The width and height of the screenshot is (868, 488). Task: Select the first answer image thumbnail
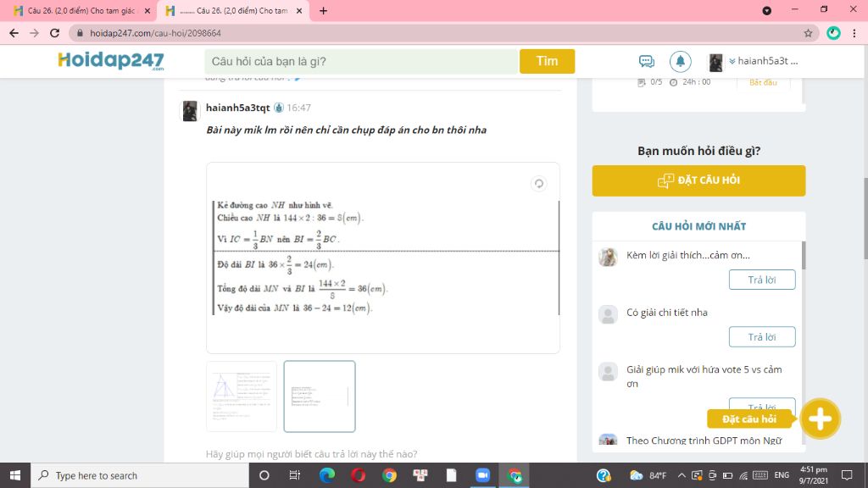click(242, 396)
